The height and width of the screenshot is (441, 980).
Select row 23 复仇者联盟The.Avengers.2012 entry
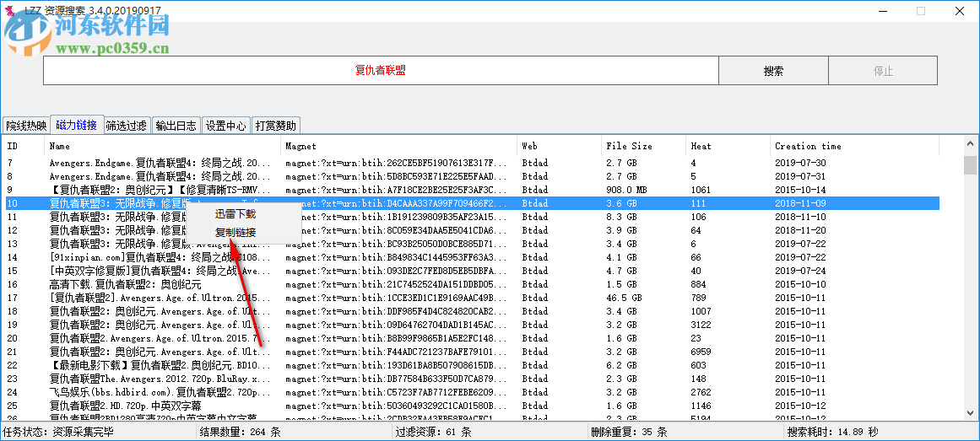[x=160, y=379]
